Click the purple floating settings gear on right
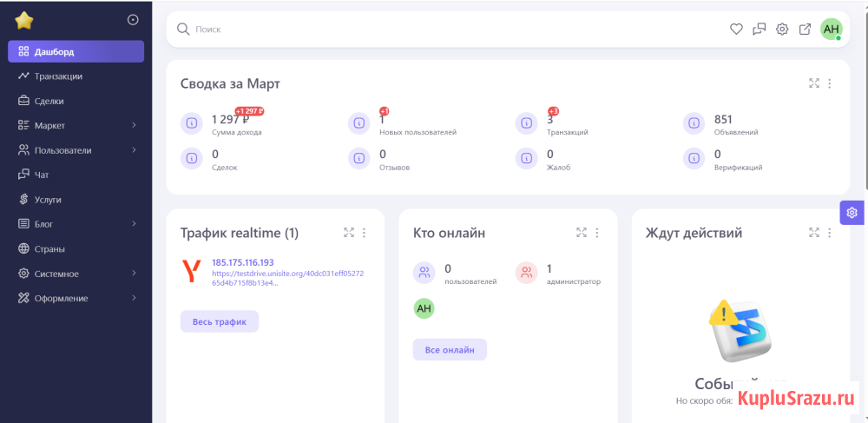868x423 pixels. pyautogui.click(x=852, y=213)
